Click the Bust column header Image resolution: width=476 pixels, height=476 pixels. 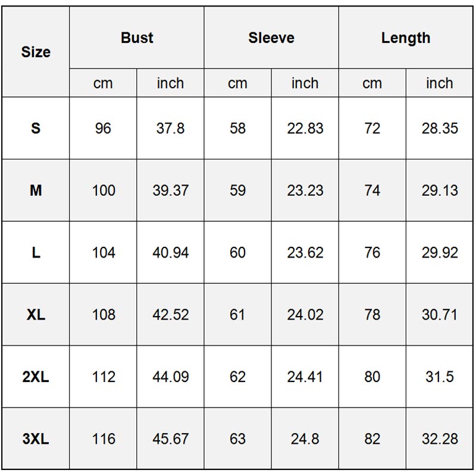137,38
